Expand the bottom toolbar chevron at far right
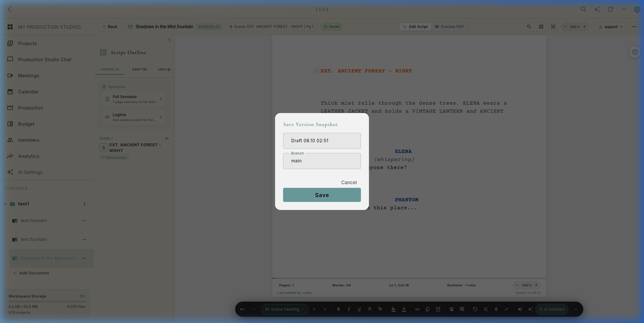This screenshot has width=644, height=323. 576,309
